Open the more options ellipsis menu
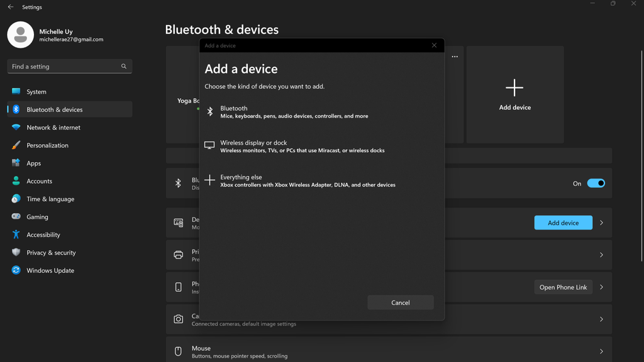This screenshot has width=644, height=362. [455, 56]
